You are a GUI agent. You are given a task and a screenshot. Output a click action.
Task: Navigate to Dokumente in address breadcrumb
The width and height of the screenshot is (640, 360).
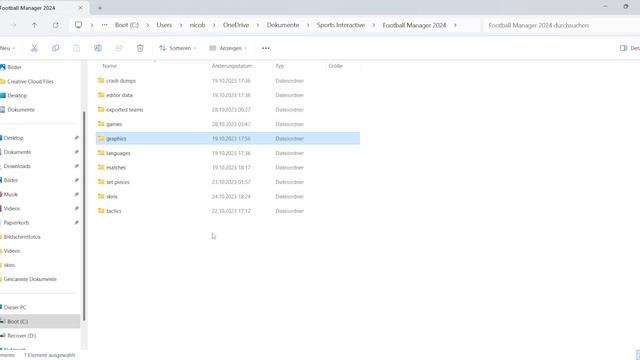coord(283,25)
